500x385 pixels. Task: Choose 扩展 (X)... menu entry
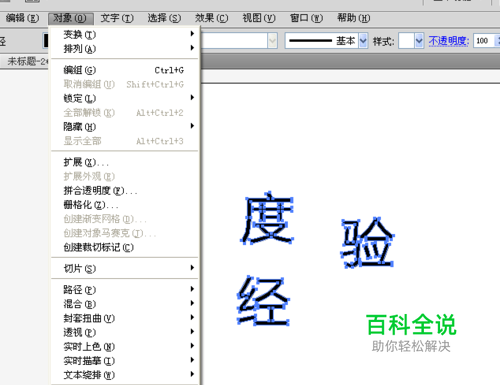(125, 162)
